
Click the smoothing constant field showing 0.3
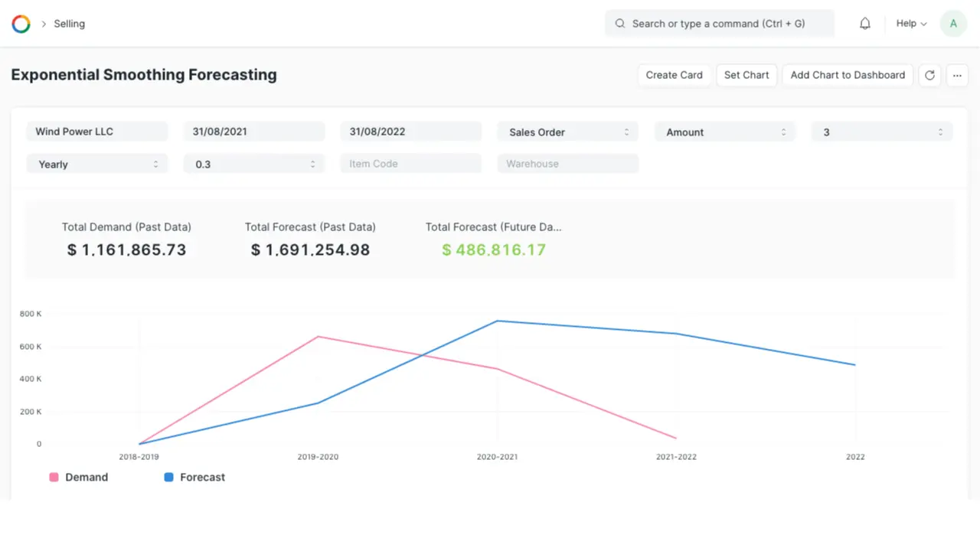(254, 164)
